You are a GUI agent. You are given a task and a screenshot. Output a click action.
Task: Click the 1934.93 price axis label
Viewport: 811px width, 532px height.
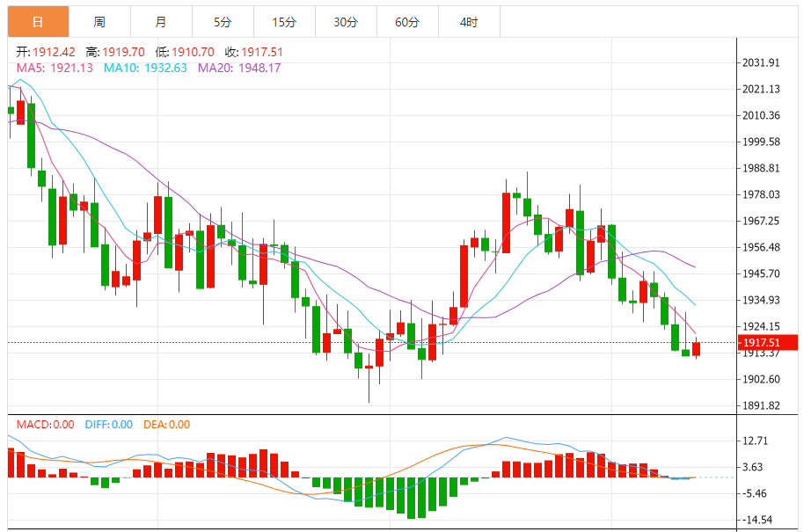[761, 300]
